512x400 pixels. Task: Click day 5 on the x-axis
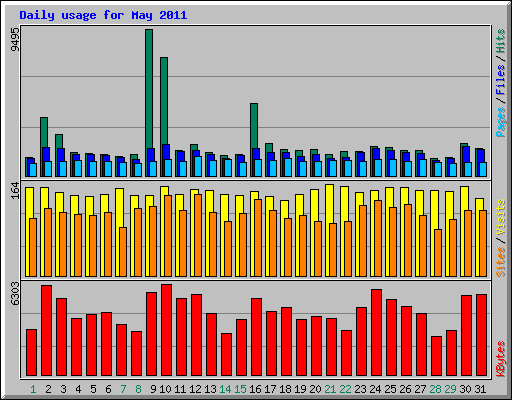(93, 389)
